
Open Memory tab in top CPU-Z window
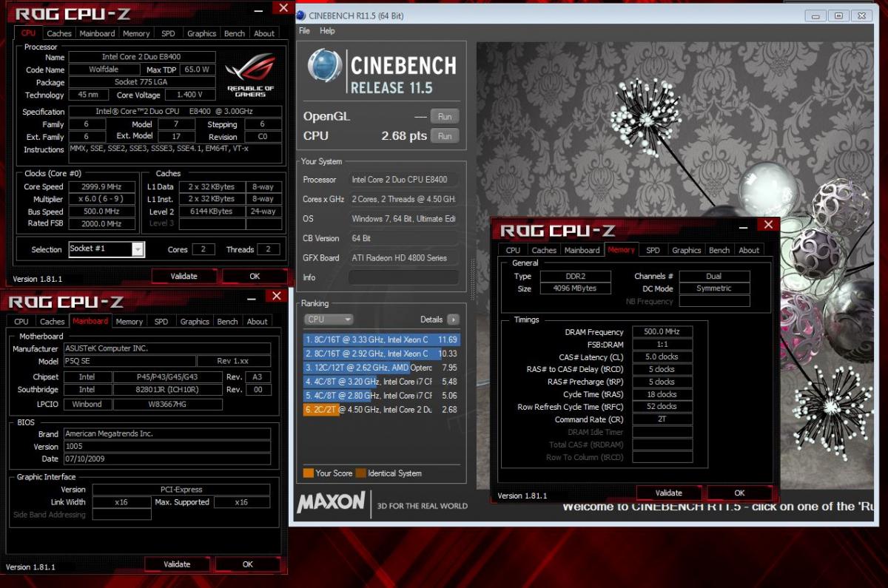tap(136, 33)
